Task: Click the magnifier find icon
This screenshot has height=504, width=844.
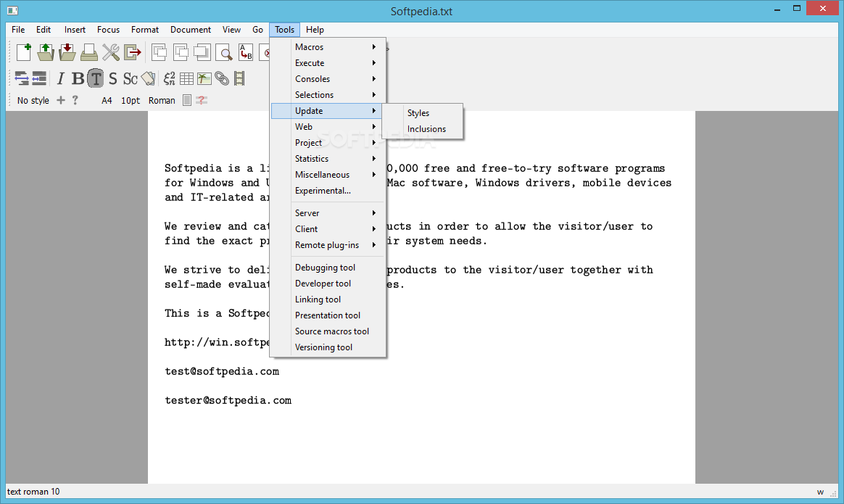Action: tap(224, 52)
